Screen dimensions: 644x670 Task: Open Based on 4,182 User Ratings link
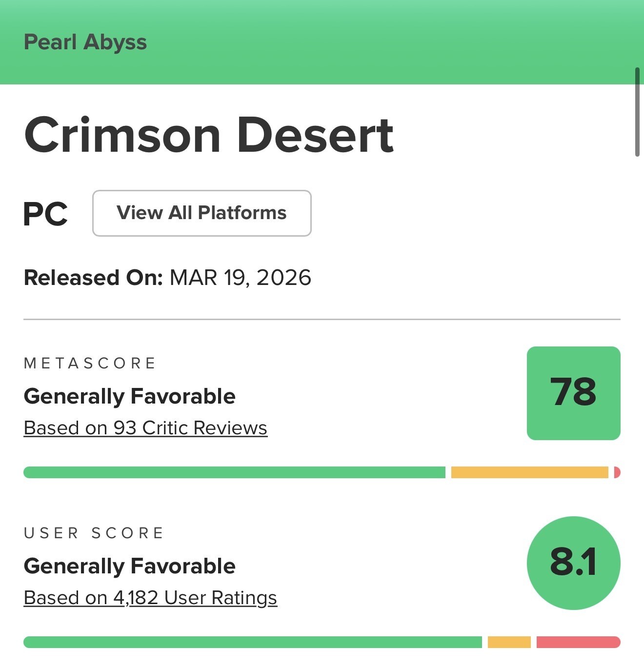(150, 598)
